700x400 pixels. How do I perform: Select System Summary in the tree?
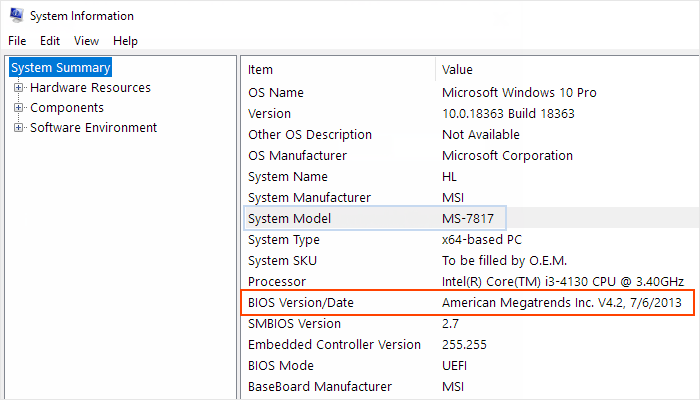[x=60, y=67]
